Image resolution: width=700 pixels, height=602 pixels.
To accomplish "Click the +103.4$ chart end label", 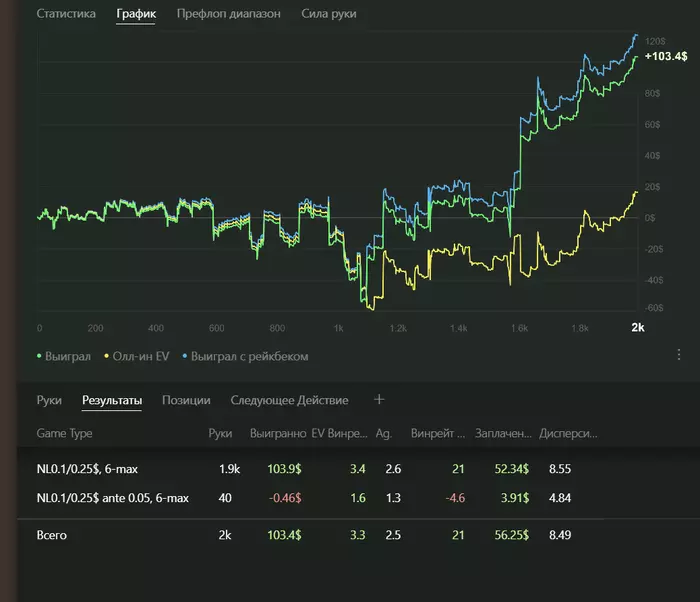I will 666,56.
